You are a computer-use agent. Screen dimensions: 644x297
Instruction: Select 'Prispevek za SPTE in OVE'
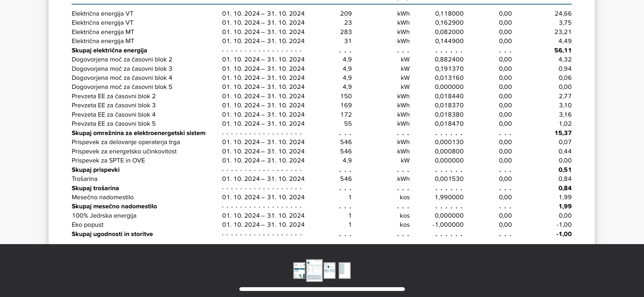click(x=108, y=160)
